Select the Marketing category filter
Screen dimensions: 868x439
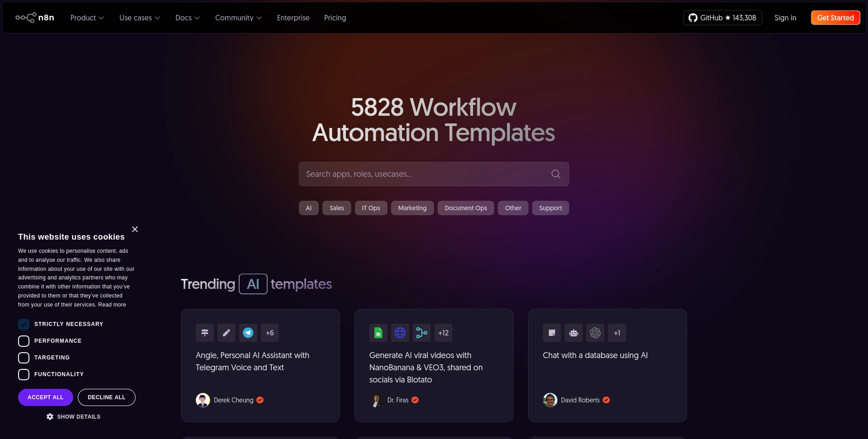pos(412,208)
